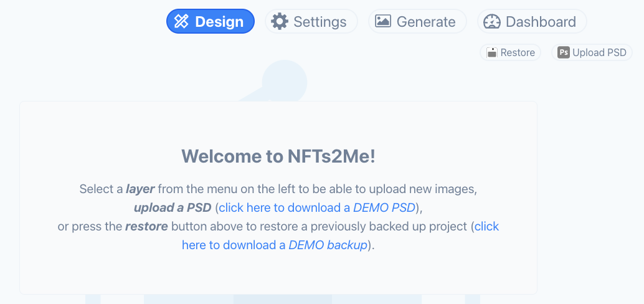
Task: Click the gear icon beside Settings
Action: (280, 22)
